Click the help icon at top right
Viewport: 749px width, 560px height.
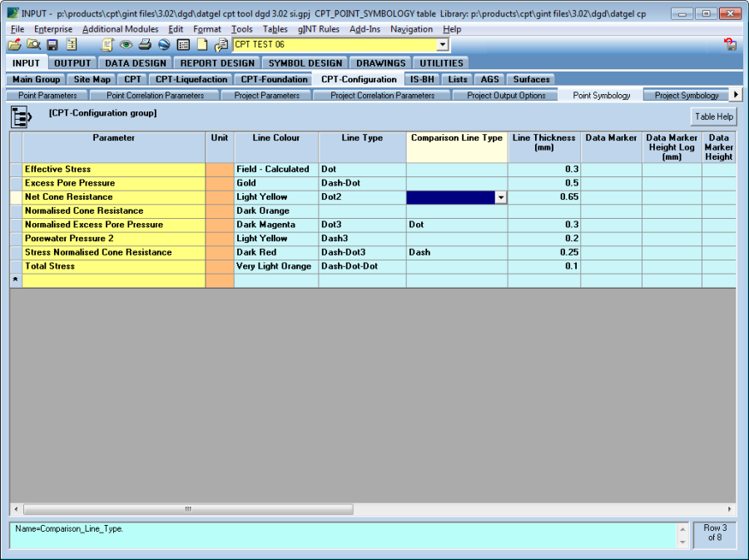pyautogui.click(x=730, y=45)
